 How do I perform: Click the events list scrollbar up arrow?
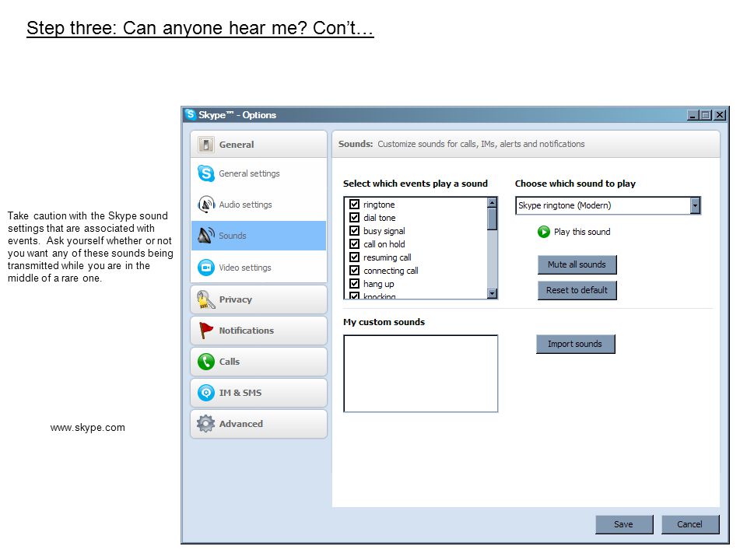pos(492,202)
